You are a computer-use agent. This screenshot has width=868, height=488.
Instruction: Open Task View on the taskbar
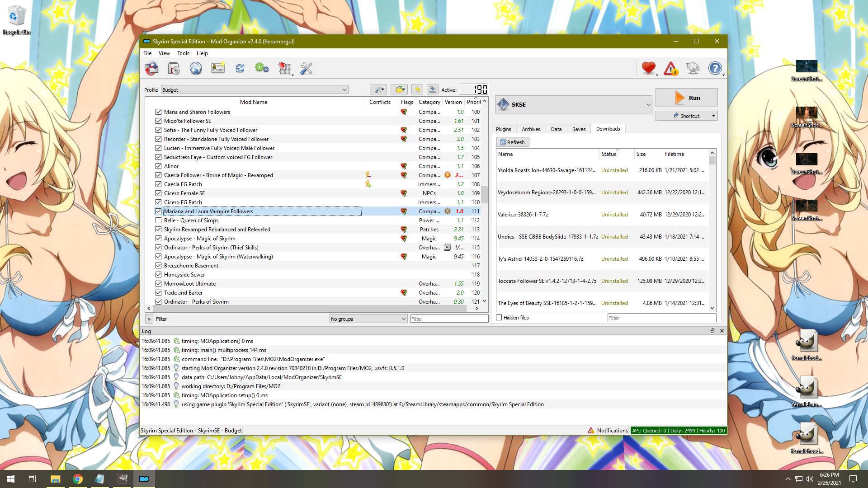(33, 479)
